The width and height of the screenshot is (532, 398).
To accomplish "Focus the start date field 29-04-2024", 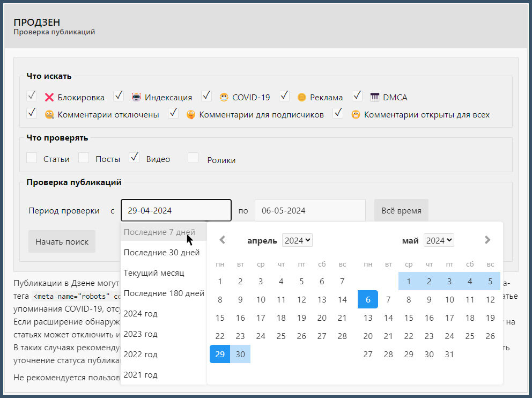I will (176, 210).
